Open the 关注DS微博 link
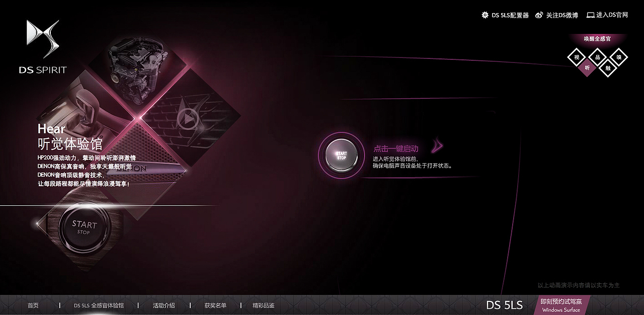This screenshot has height=315, width=644. (x=562, y=15)
